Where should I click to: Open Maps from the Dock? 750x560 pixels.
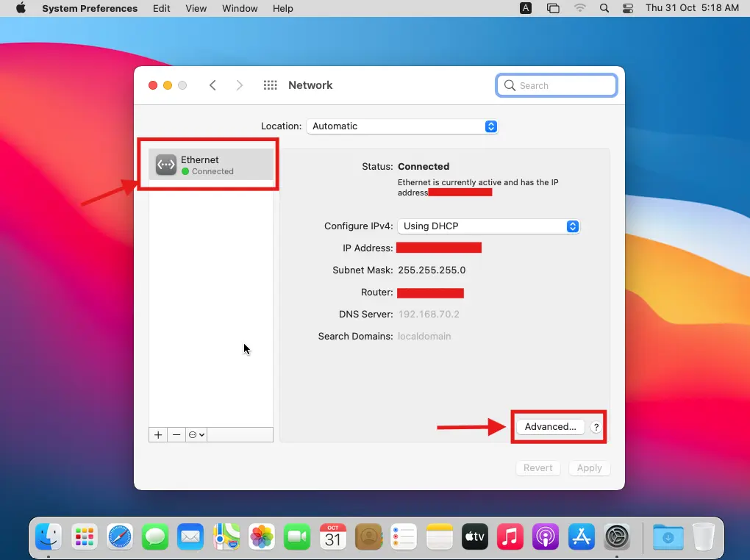click(226, 536)
